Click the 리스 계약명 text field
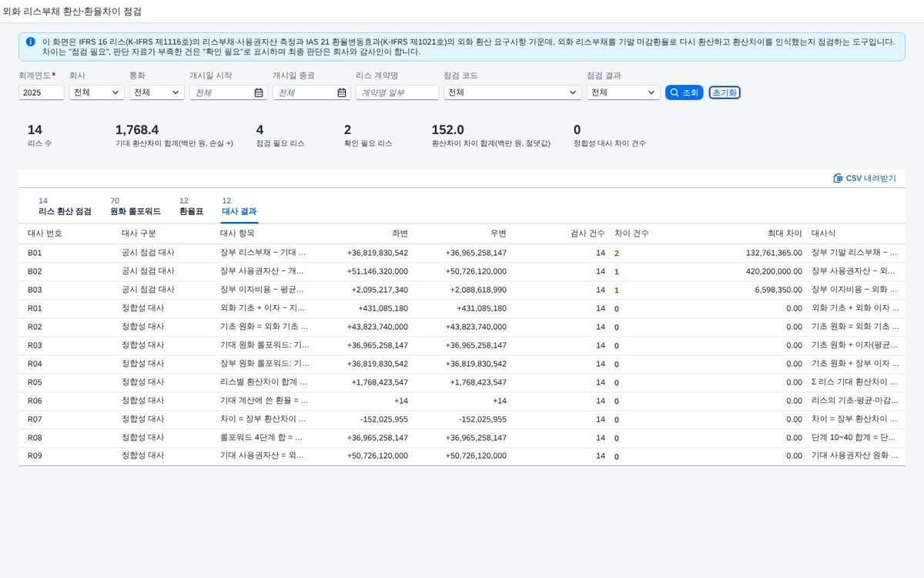This screenshot has height=578, width=924. pos(397,92)
